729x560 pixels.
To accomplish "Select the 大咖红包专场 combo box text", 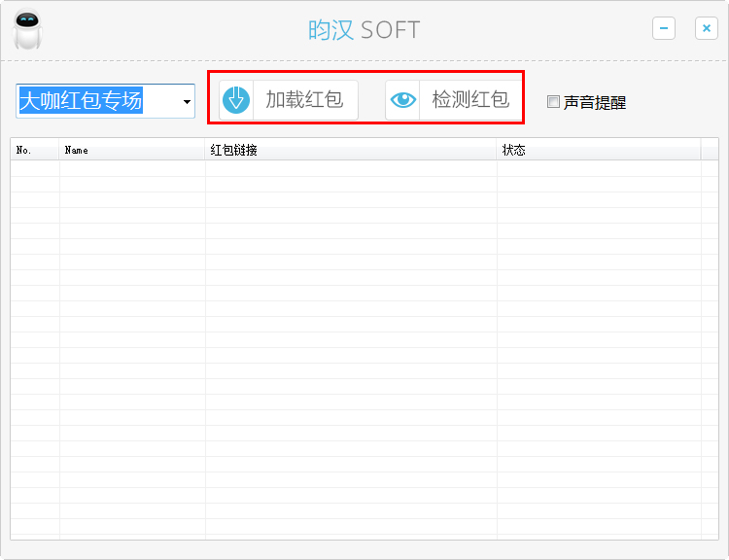I will [x=82, y=100].
